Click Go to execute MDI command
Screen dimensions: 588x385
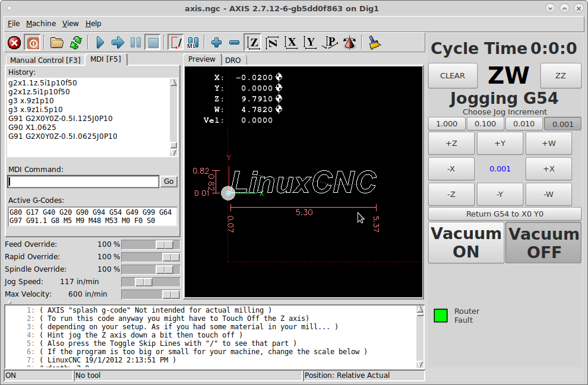169,182
